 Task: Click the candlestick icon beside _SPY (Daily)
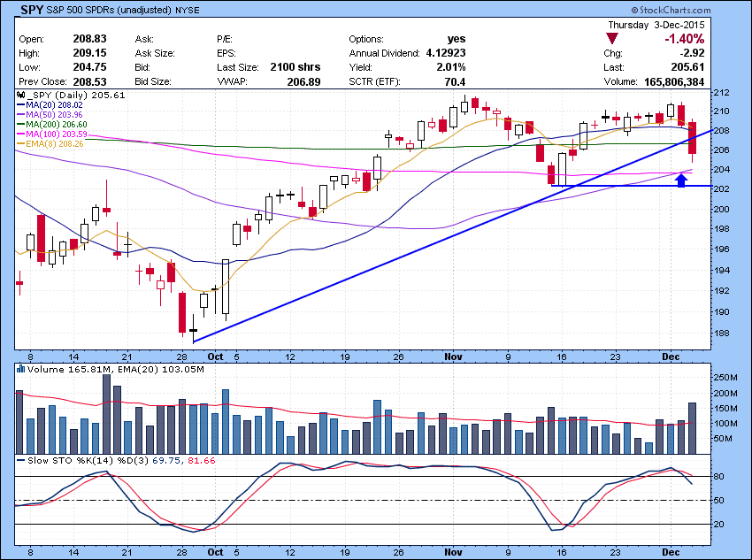pos(21,96)
